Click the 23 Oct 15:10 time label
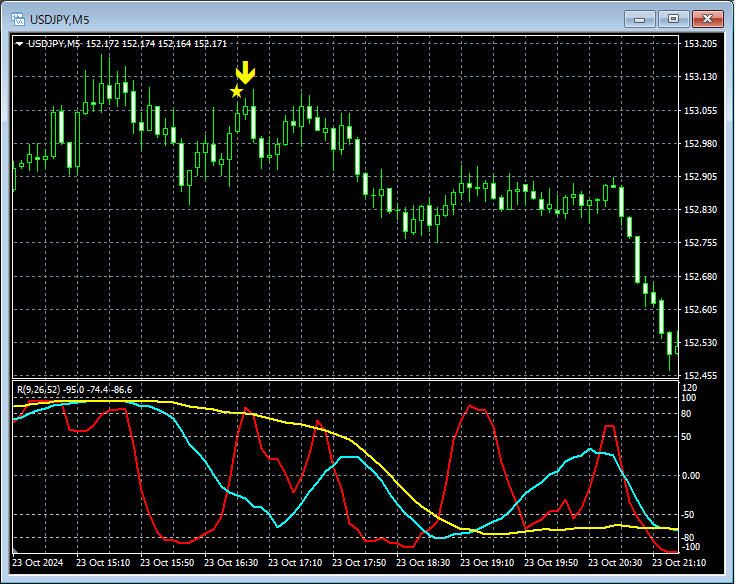This screenshot has height=584, width=736. tap(103, 562)
